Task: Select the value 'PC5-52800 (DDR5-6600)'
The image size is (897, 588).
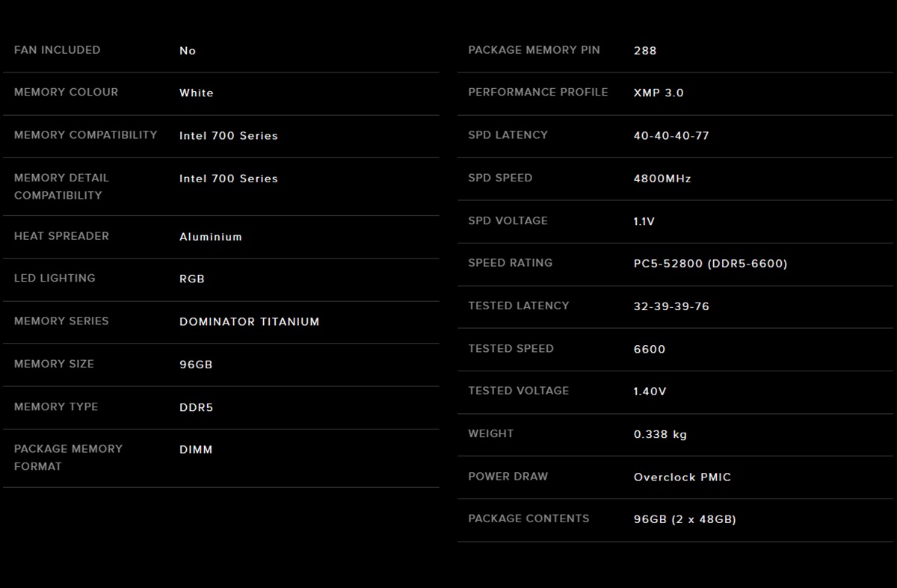Action: [x=711, y=263]
